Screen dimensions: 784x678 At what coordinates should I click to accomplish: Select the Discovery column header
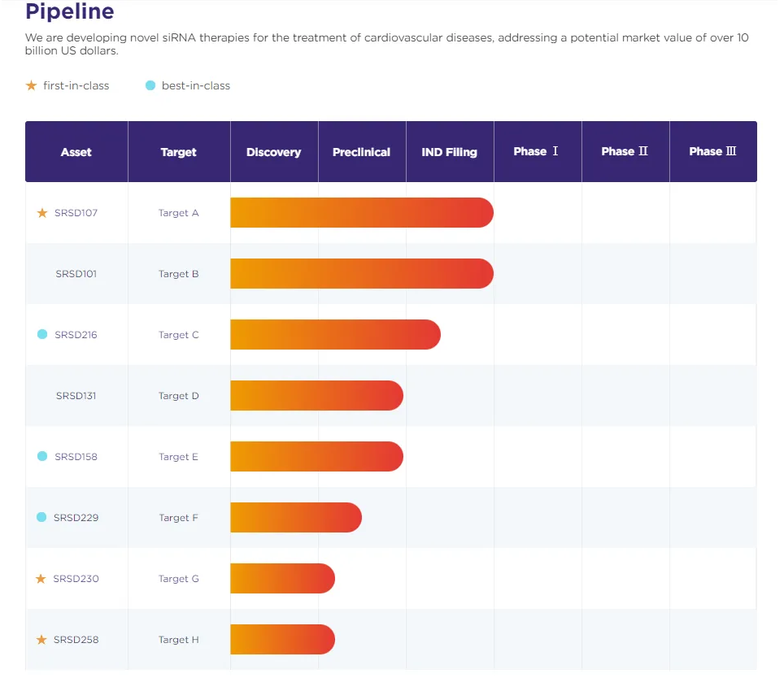pos(273,152)
